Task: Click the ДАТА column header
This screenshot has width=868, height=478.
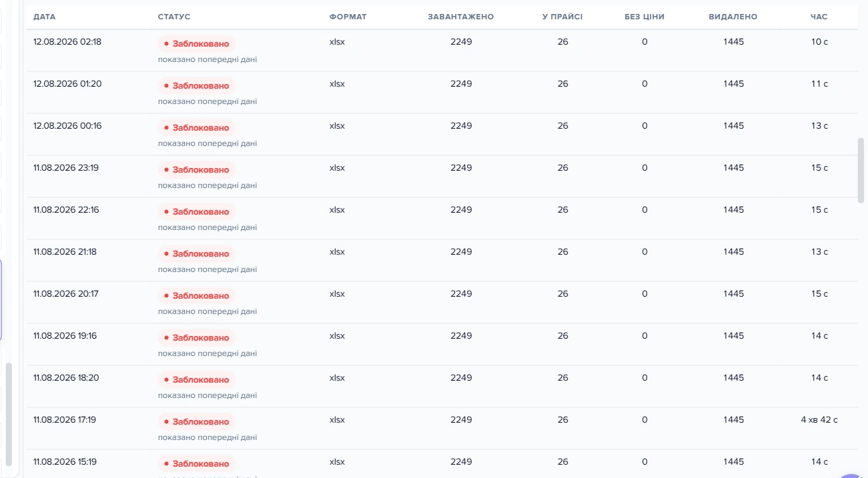Action: pyautogui.click(x=44, y=17)
